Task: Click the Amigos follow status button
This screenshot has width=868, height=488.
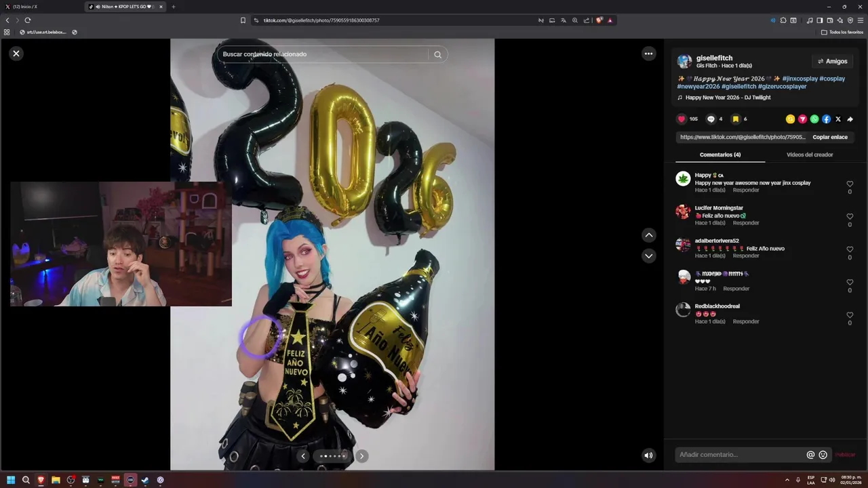Action: 832,61
